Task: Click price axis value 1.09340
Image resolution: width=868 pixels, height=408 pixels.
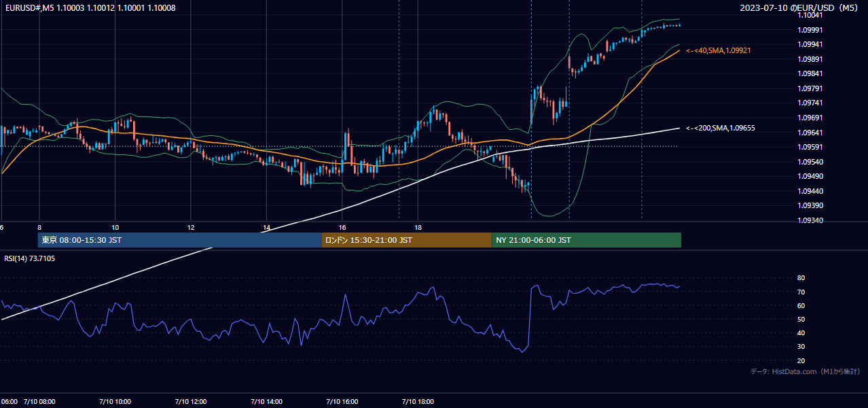Action: pyautogui.click(x=810, y=220)
